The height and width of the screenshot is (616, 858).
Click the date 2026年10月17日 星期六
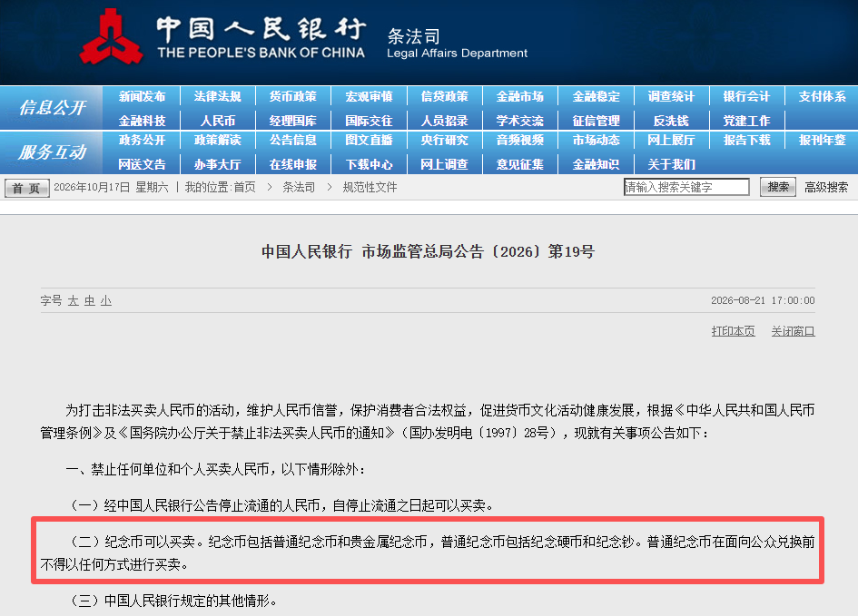click(x=111, y=188)
